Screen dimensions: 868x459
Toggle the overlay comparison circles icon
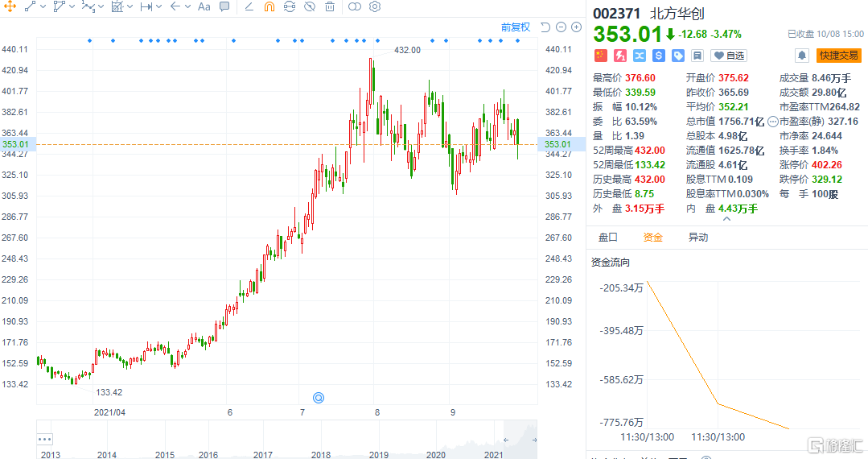[x=355, y=6]
